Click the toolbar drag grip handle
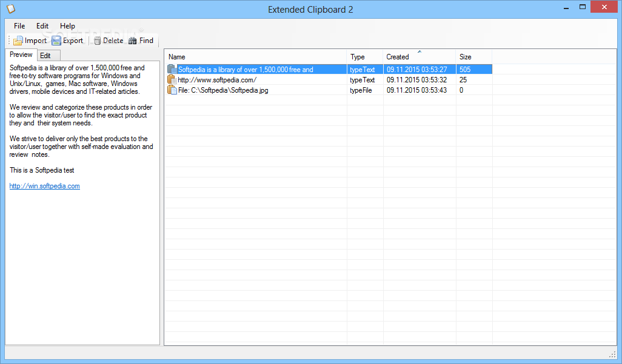The width and height of the screenshot is (622, 364). 9,40
